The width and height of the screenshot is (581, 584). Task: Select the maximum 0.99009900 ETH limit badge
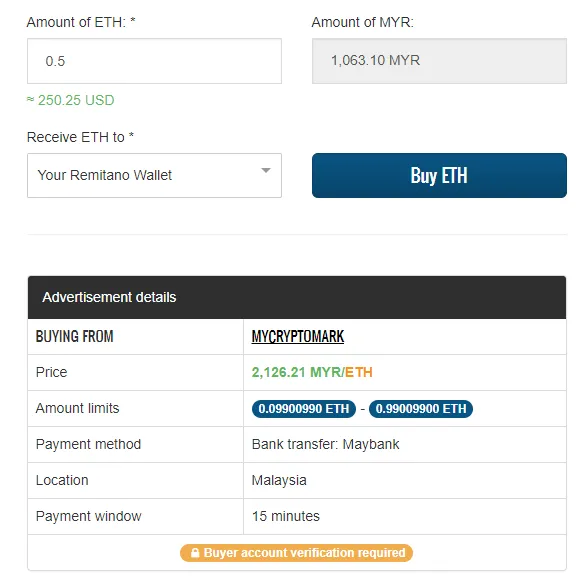tap(421, 409)
